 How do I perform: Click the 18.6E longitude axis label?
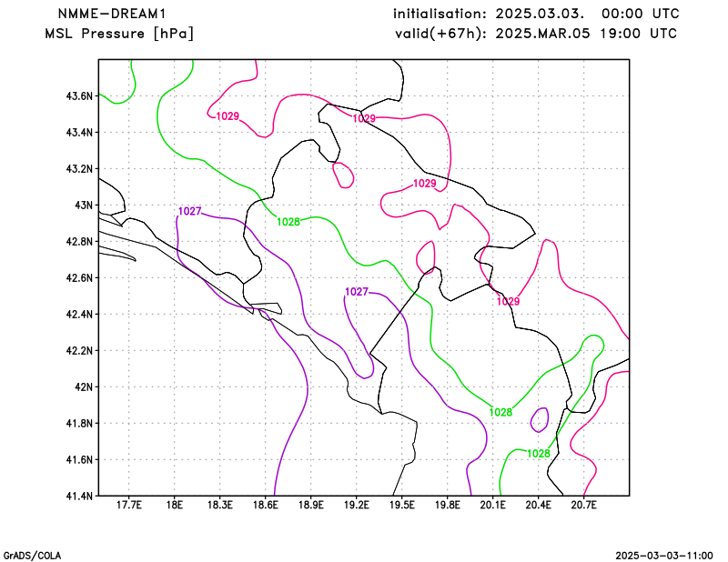265,505
